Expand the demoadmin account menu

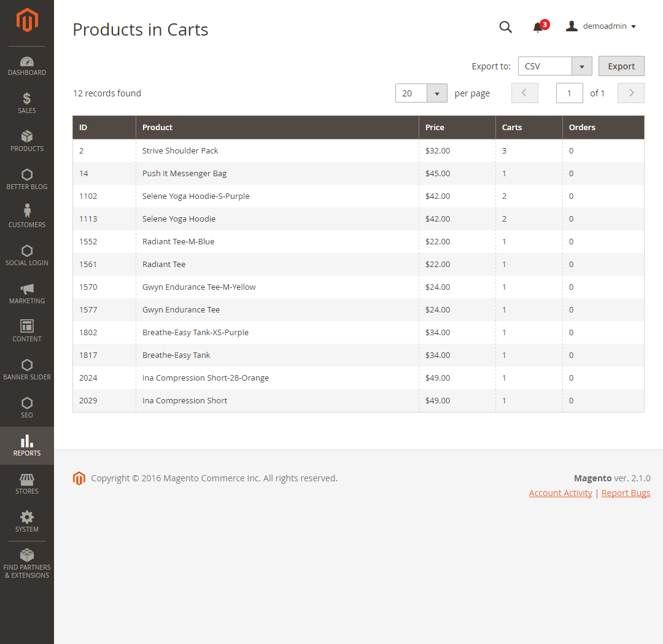601,26
